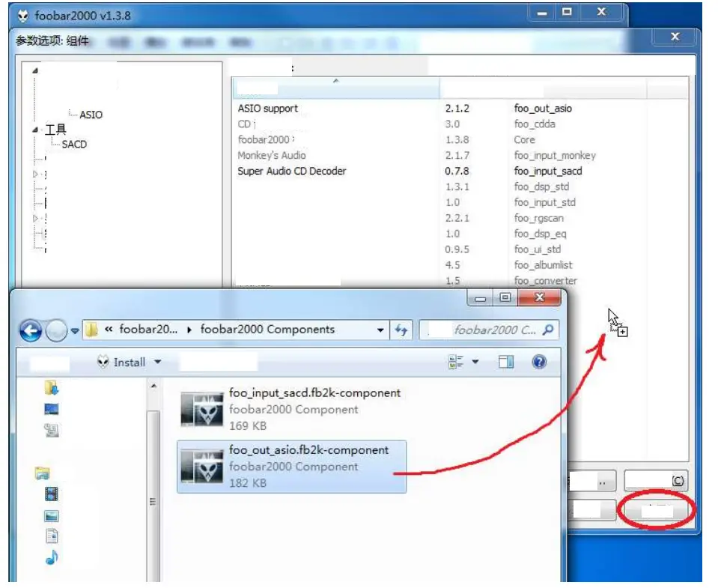Click the foo_input_std module cell
Image resolution: width=718 pixels, height=588 pixels.
pyautogui.click(x=544, y=202)
